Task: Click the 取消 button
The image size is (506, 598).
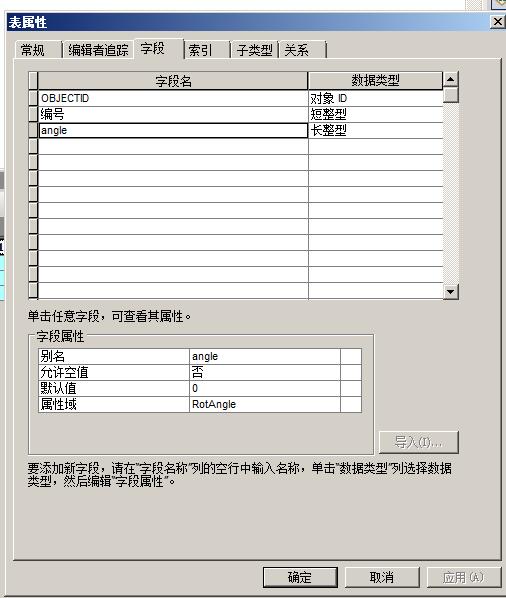Action: [x=382, y=577]
